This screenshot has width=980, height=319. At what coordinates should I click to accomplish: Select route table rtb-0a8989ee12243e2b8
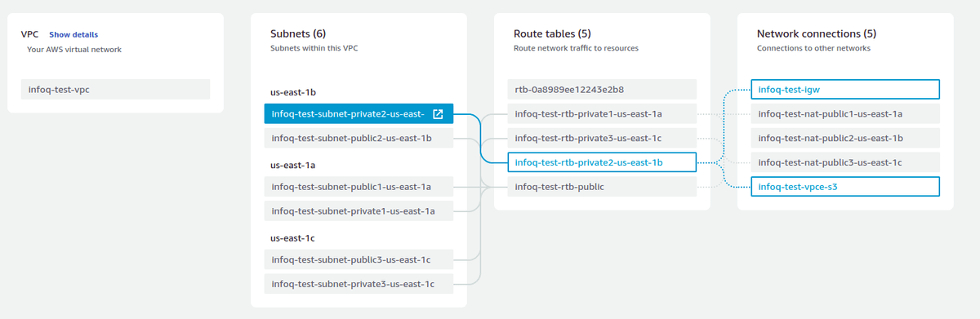pyautogui.click(x=602, y=89)
